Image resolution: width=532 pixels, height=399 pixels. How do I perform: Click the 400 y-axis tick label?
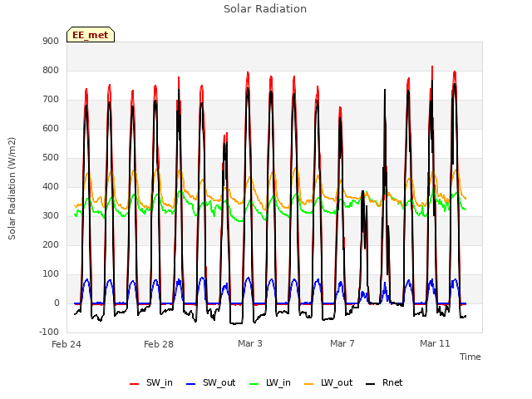pos(51,186)
